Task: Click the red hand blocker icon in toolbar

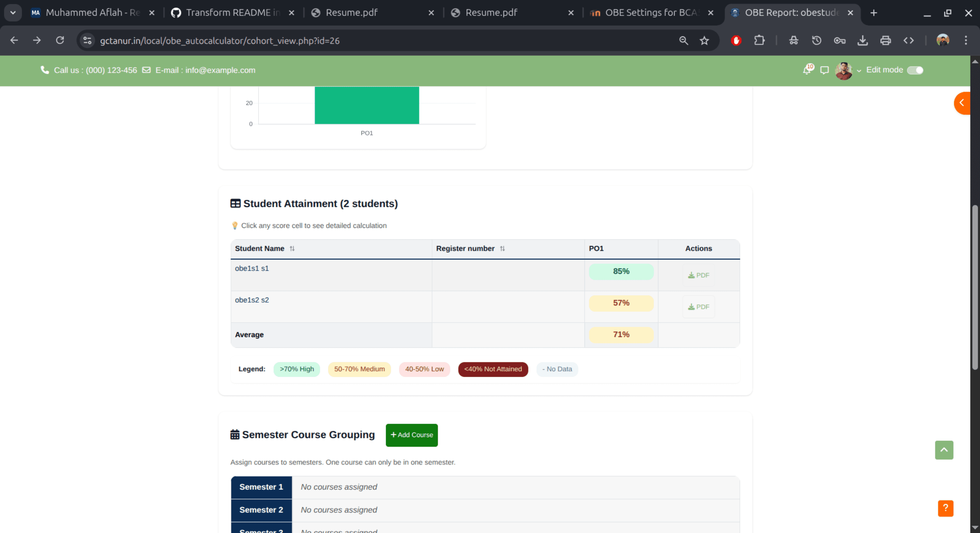Action: (x=736, y=40)
